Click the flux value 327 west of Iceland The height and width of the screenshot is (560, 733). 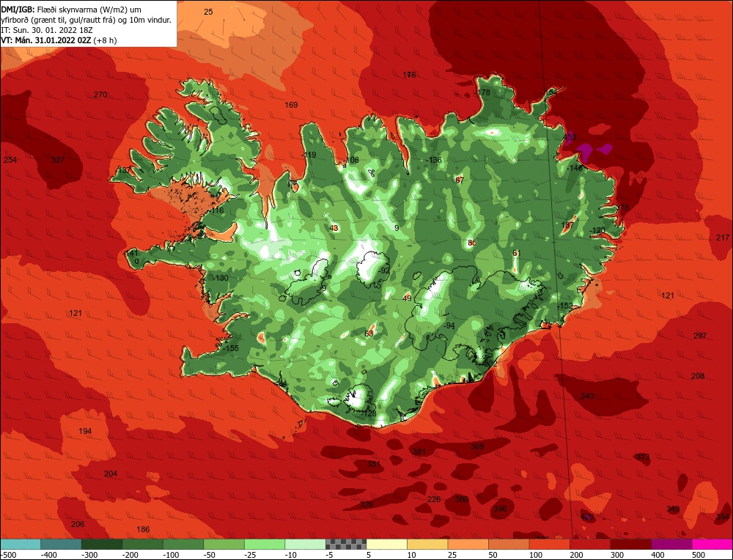(x=58, y=161)
